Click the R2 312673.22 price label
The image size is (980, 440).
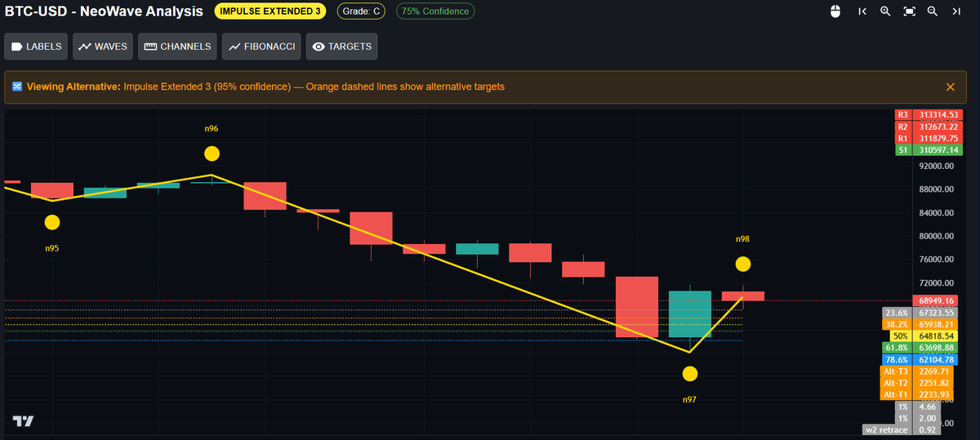(929, 127)
